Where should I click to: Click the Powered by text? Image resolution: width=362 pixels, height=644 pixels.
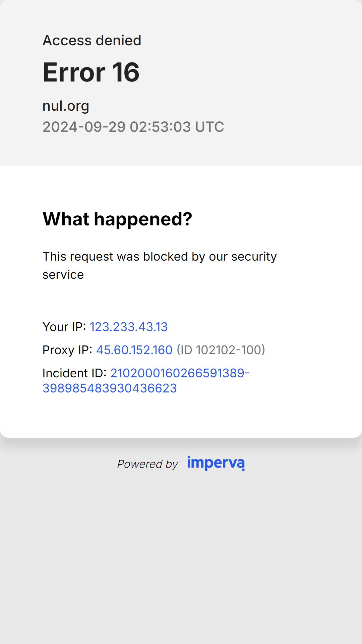pyautogui.click(x=147, y=464)
